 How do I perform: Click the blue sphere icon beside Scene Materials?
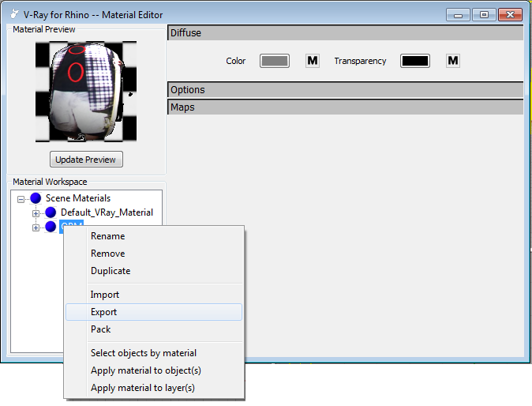click(36, 198)
